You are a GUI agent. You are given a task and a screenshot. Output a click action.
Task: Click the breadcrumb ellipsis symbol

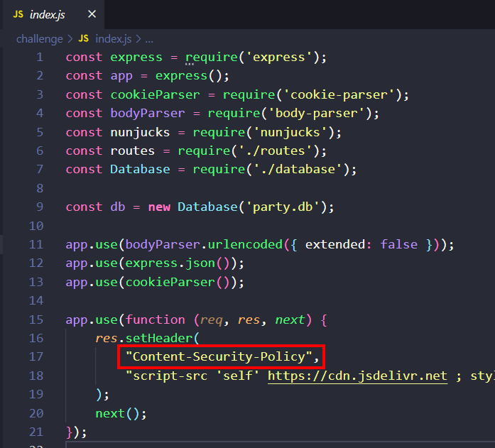coord(150,39)
